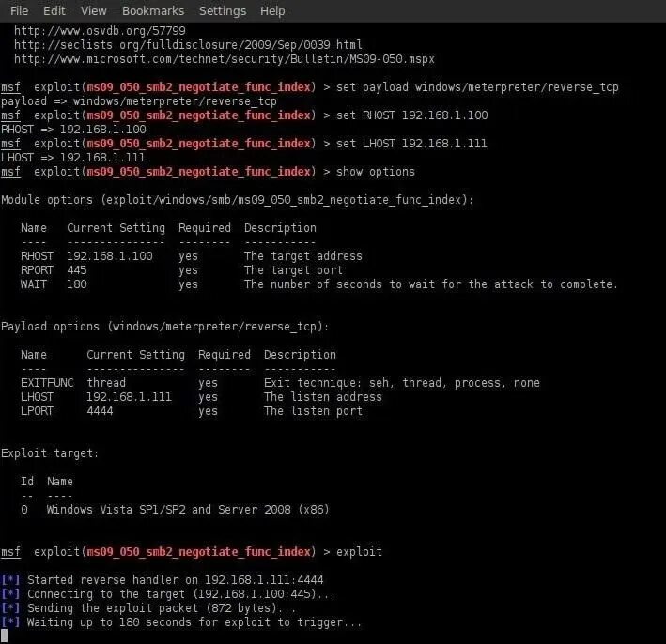Open the Help menu
This screenshot has width=666, height=644.
coord(272,10)
